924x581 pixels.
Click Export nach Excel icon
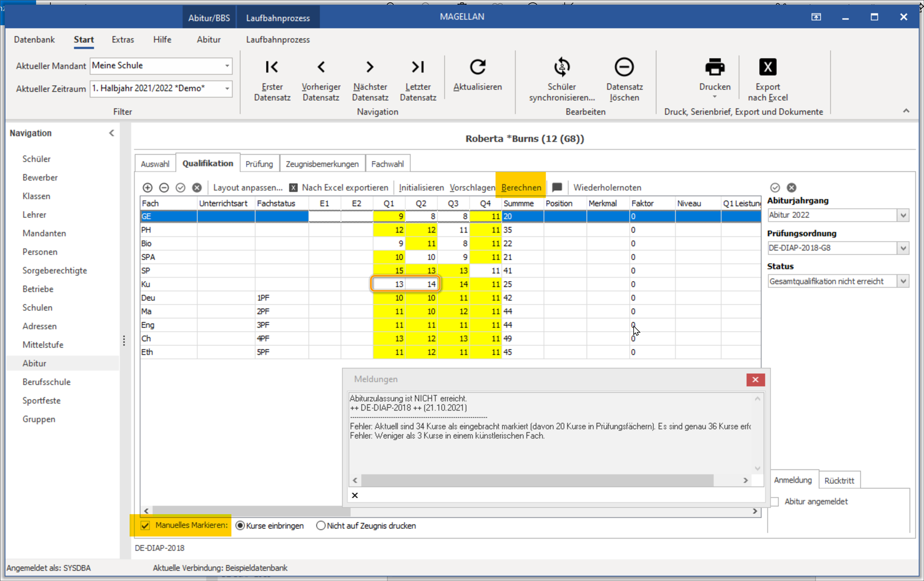[768, 67]
